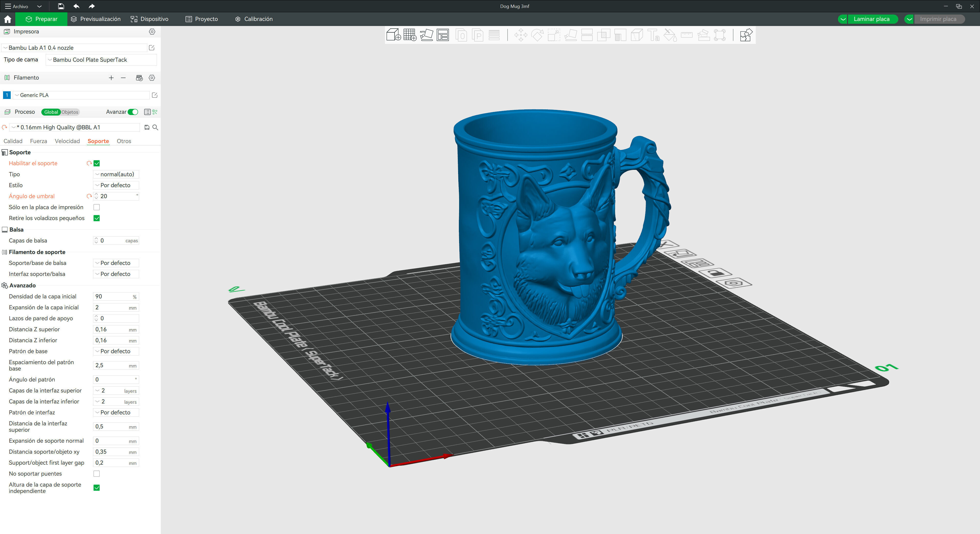Select the Rotate tool
Viewport: 980px width, 534px height.
(x=537, y=35)
